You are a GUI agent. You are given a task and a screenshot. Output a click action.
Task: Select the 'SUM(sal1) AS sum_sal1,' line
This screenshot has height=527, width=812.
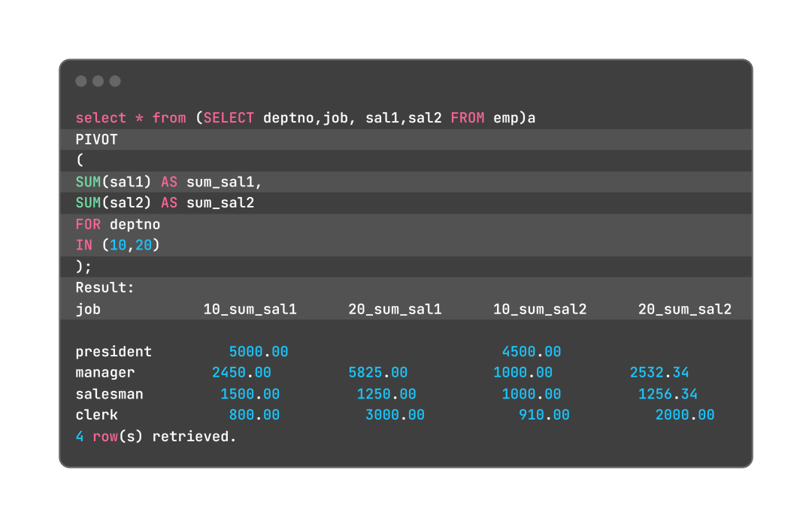pyautogui.click(x=169, y=182)
